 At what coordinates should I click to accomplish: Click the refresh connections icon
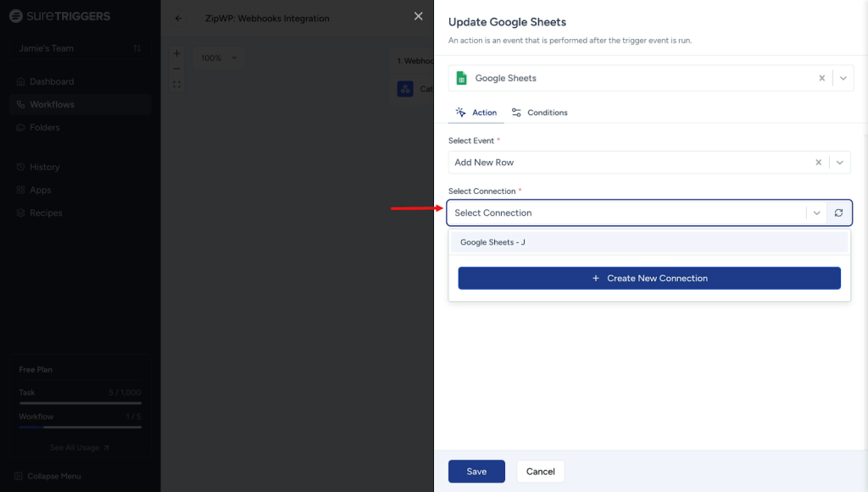click(838, 213)
